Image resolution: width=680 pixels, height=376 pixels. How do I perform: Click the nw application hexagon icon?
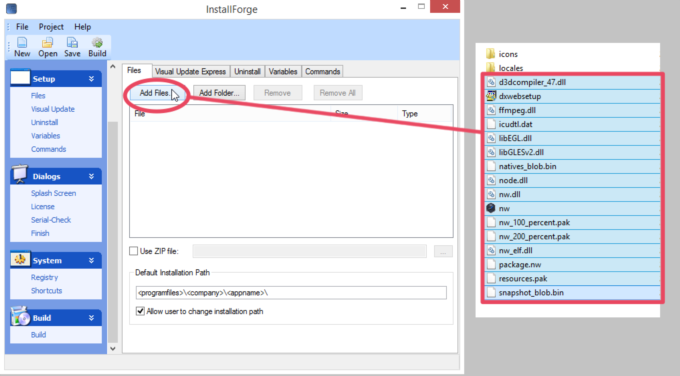[x=491, y=208]
